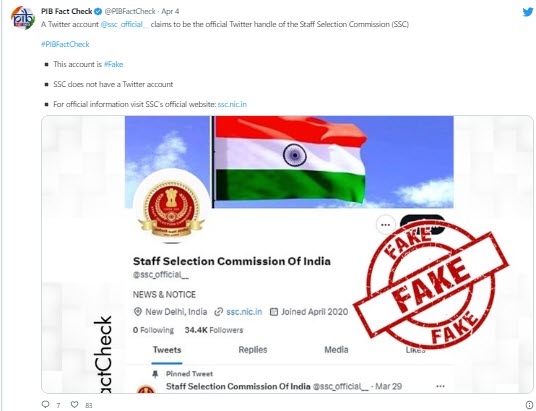536x411 pixels.
Task: Open ssc.nic.in link in tweet text
Action: pyautogui.click(x=232, y=104)
